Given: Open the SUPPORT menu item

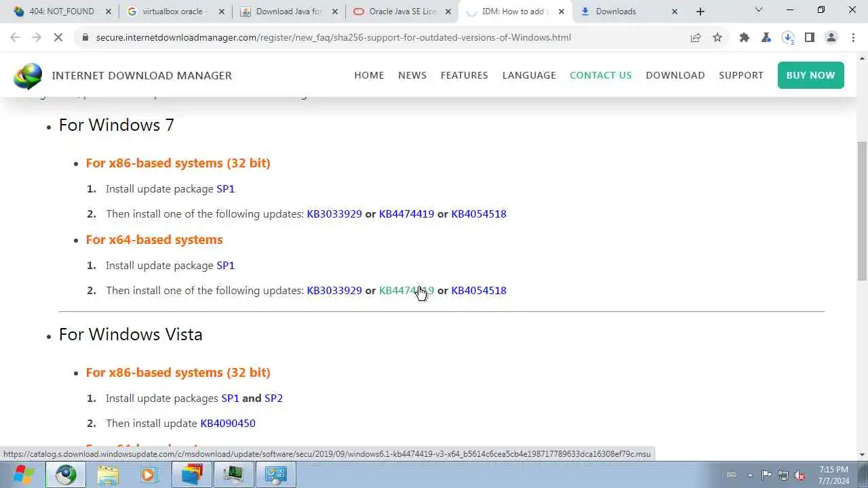Looking at the screenshot, I should (x=741, y=75).
